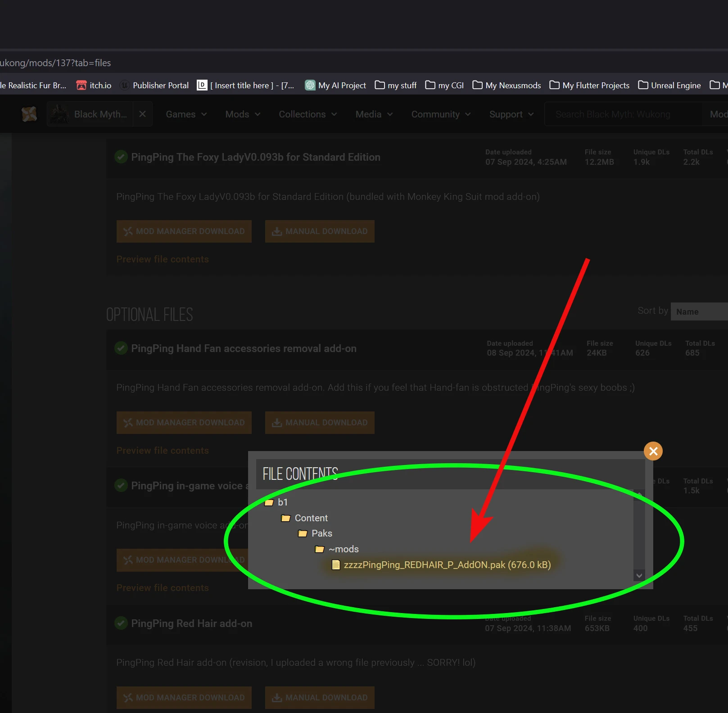Click Manual Download for Red Hair add-on
Screen dimensions: 728x713
click(320, 698)
